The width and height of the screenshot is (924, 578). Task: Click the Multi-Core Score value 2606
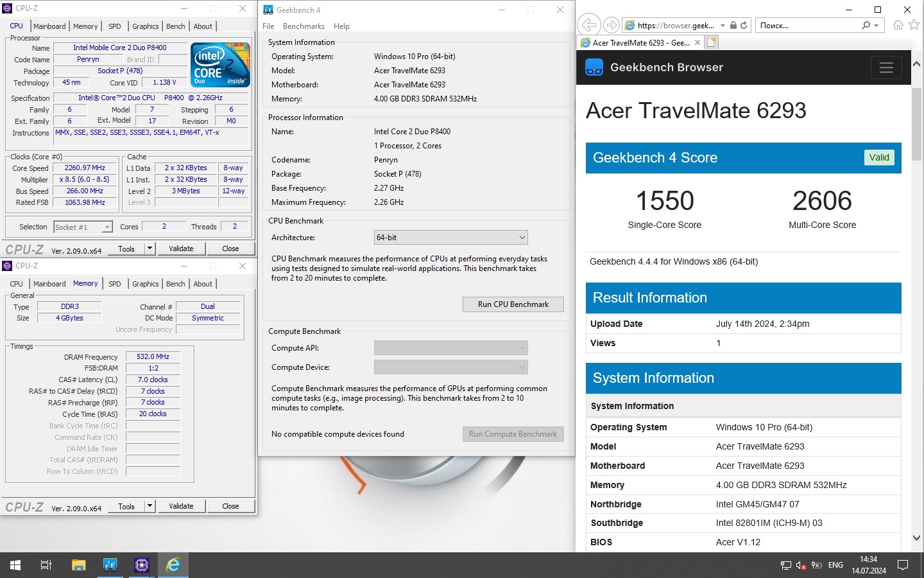pos(822,201)
